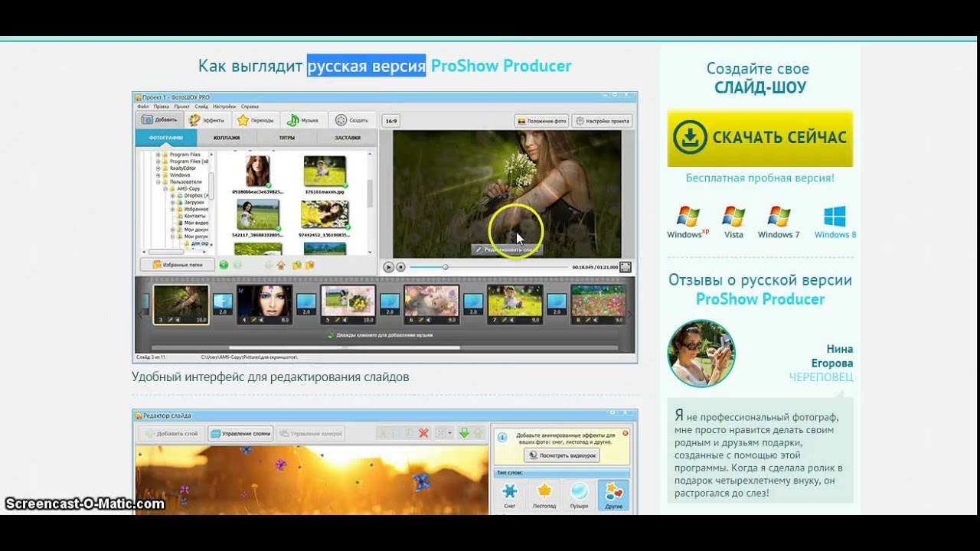Open the Справка menu
980x551 pixels.
250,106
